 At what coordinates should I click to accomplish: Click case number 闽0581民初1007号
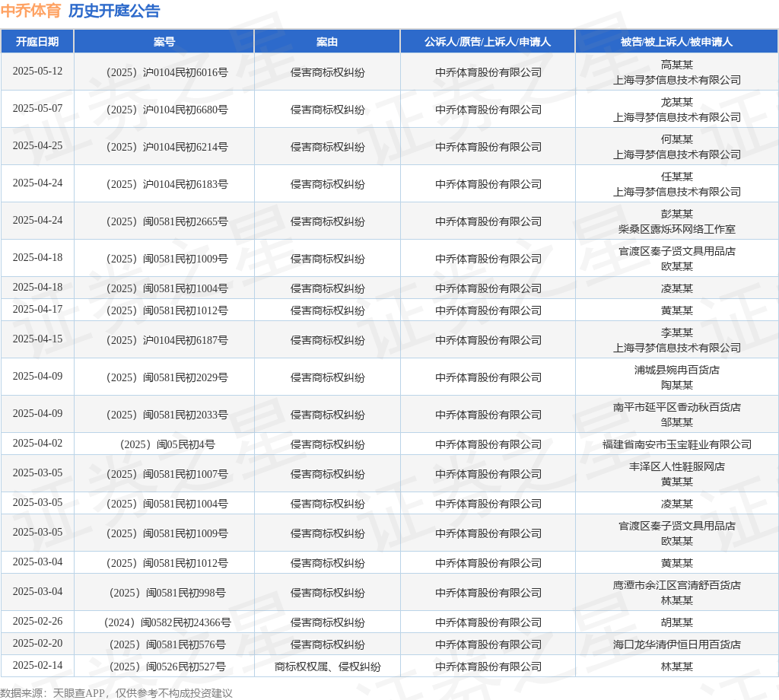167,474
